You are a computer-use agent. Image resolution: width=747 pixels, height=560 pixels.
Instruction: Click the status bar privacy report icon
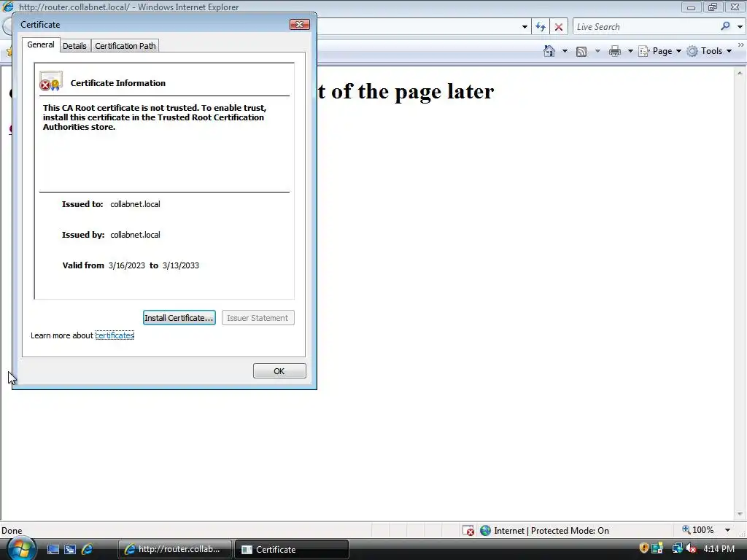tap(468, 531)
